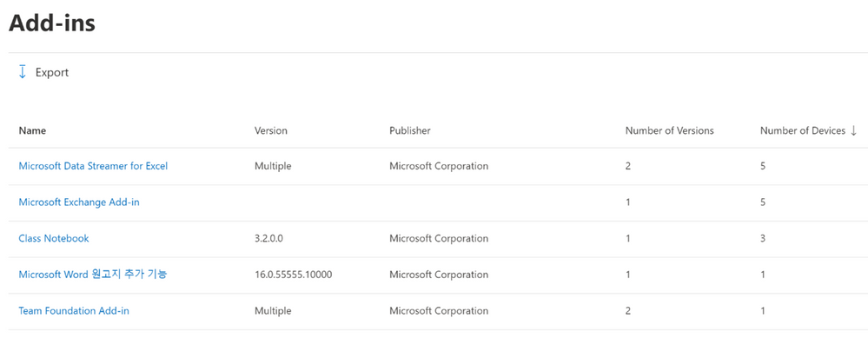Click versions count 1 for Exchange Add-in

point(627,202)
